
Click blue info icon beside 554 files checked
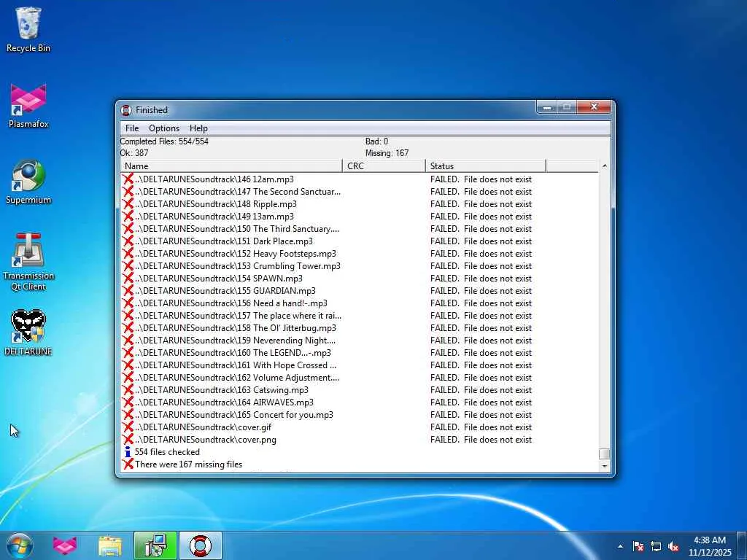pyautogui.click(x=128, y=452)
